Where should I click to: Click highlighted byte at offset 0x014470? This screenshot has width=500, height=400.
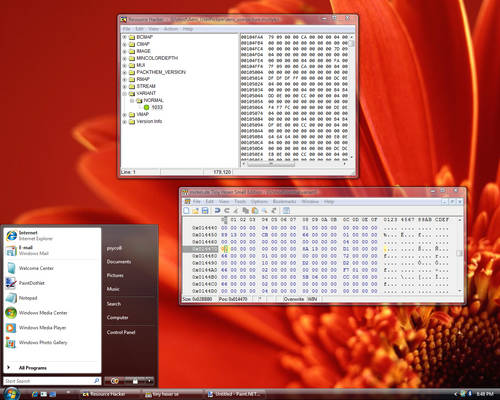[224, 249]
